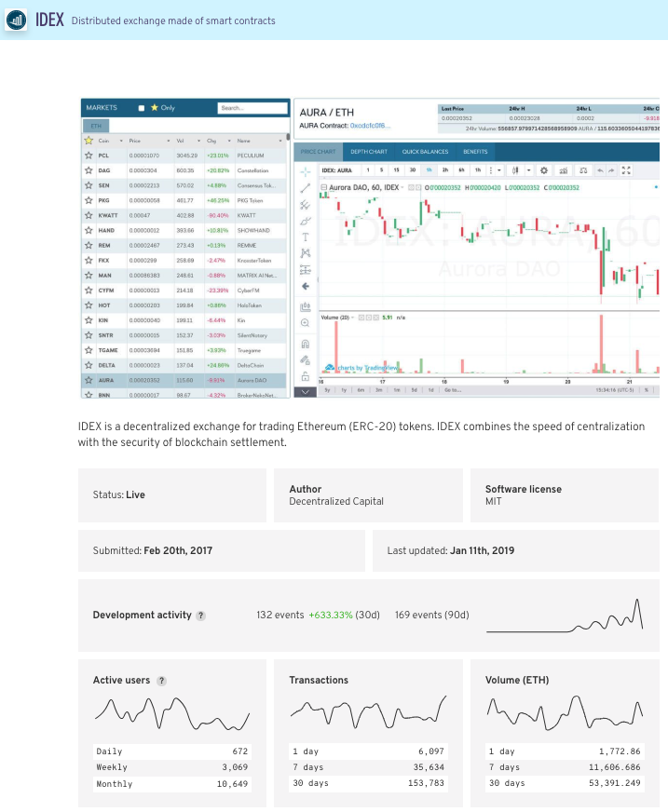Image resolution: width=668 pixels, height=812 pixels.
Task: Switch to the Quick Balances tab
Action: [x=426, y=152]
